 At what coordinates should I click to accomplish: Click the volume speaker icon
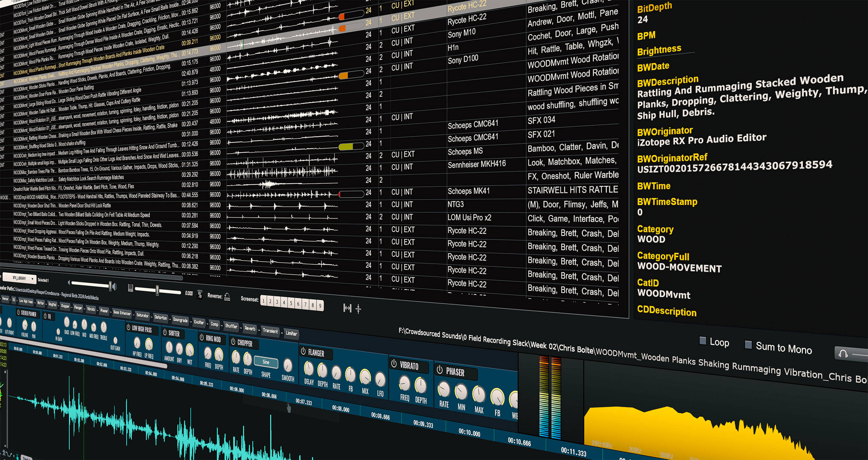click(x=115, y=287)
